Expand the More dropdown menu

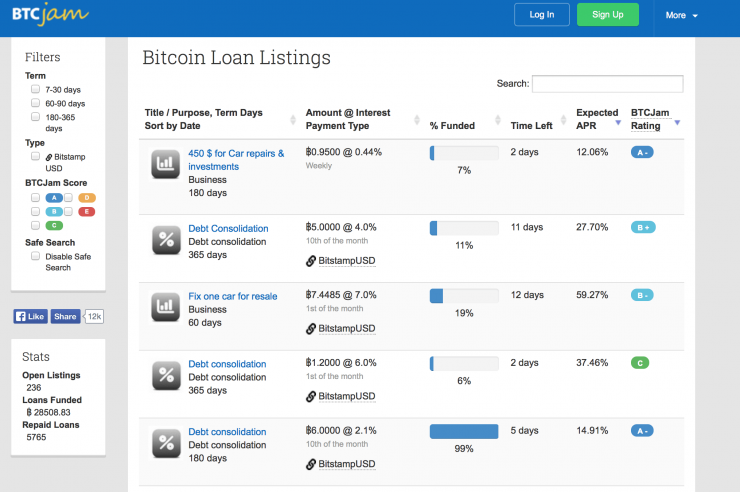tap(681, 16)
